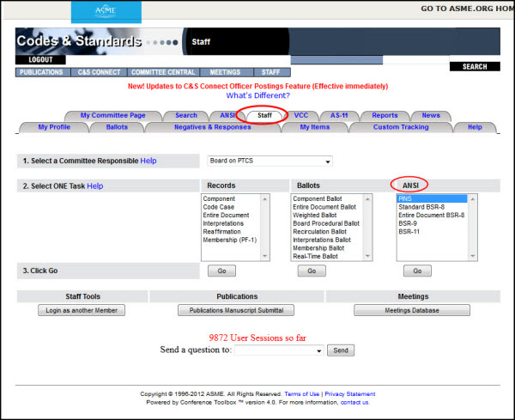Open the What's Different? link
515x420 pixels.
[257, 95]
